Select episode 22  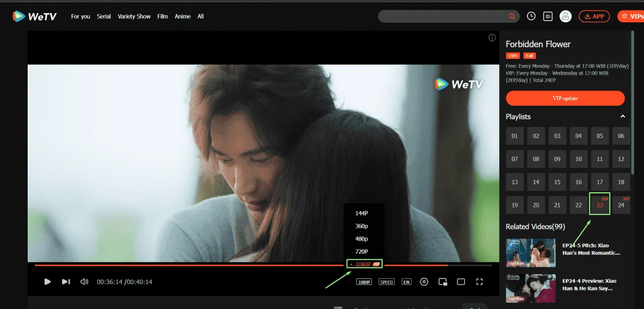click(579, 205)
